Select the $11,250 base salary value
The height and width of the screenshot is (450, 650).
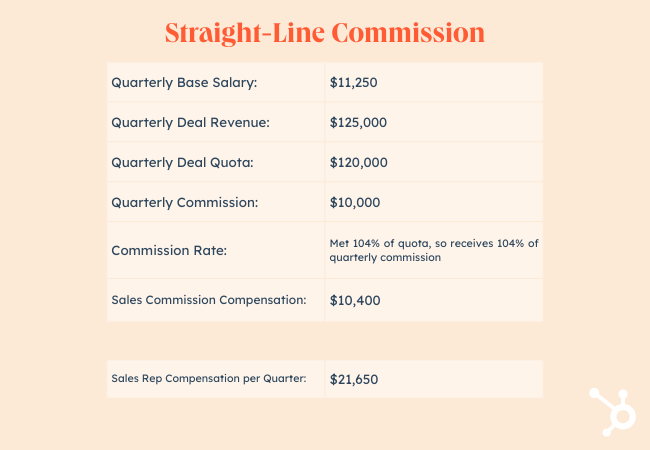coord(353,82)
